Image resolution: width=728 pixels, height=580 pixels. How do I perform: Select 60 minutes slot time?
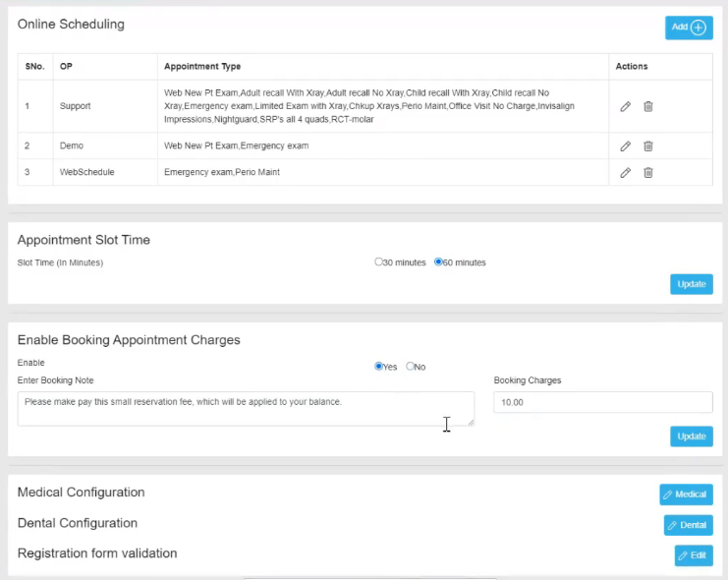click(x=438, y=261)
